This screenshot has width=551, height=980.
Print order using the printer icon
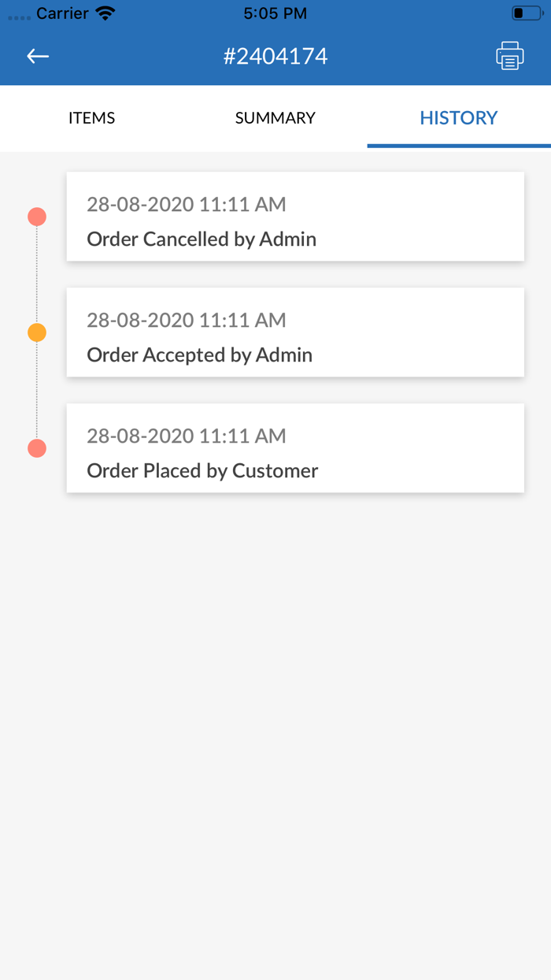click(x=509, y=56)
